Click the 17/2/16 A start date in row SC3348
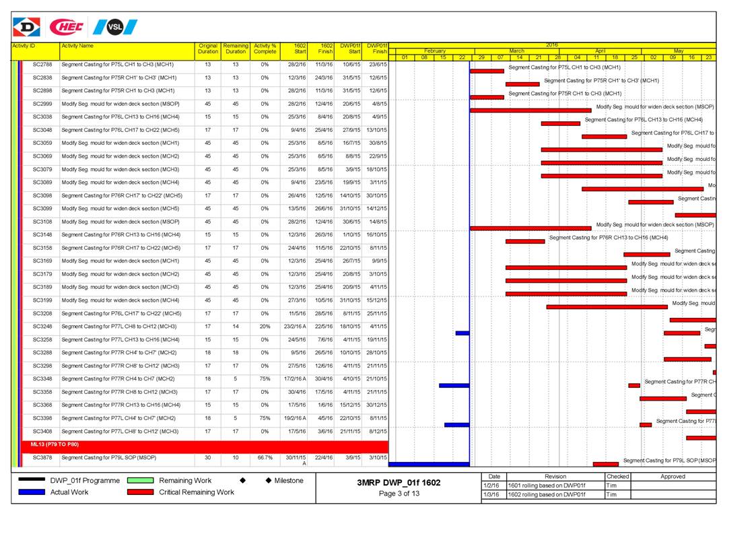 point(295,378)
